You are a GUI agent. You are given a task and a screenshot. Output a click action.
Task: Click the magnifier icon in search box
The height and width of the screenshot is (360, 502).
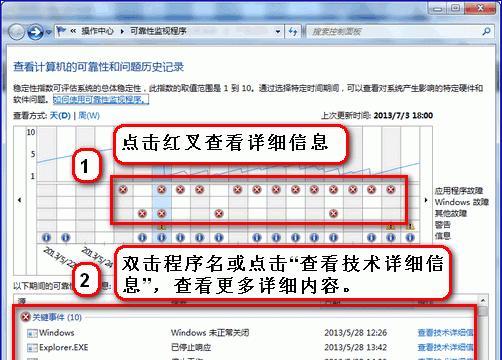pyautogui.click(x=486, y=31)
